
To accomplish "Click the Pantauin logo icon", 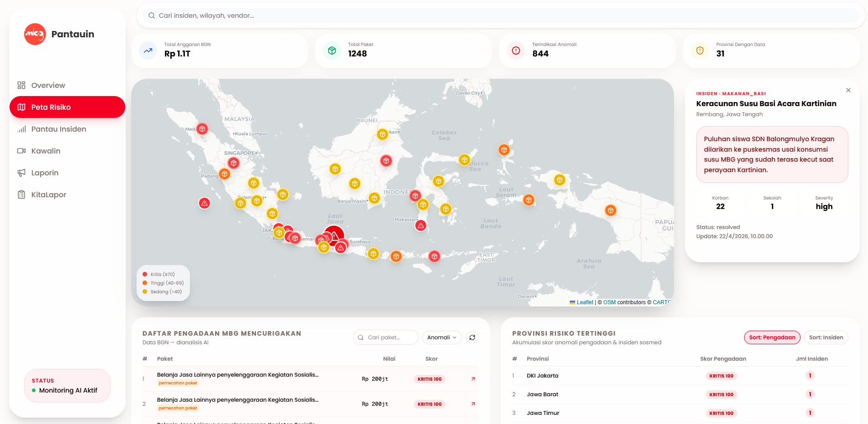I will click(35, 34).
